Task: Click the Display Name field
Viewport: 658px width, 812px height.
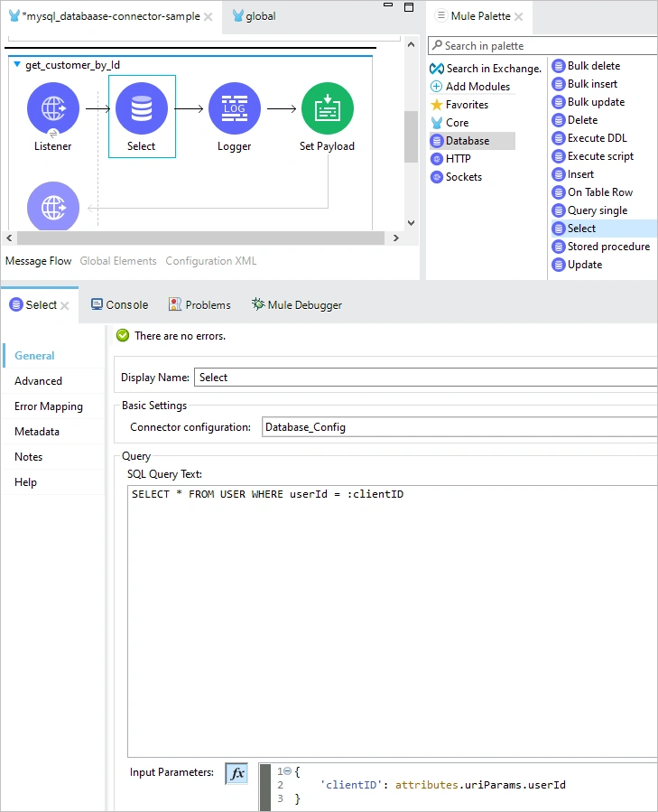Action: (x=425, y=377)
